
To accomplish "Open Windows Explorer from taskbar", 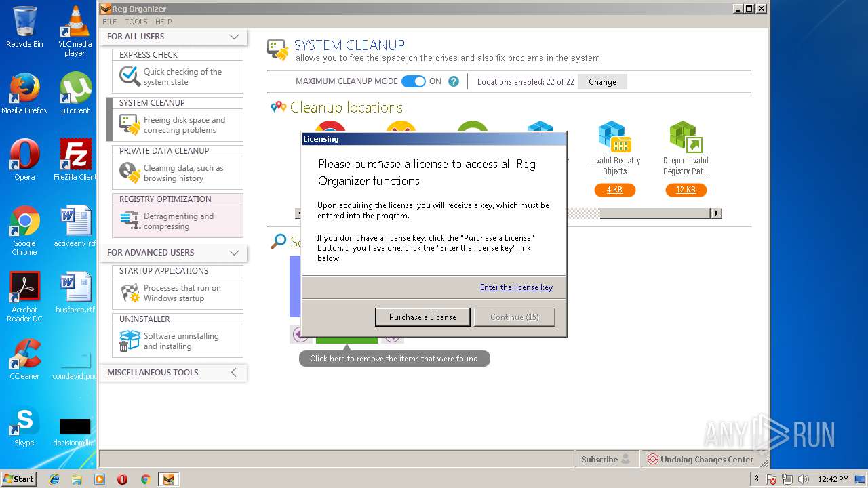I will point(77,479).
